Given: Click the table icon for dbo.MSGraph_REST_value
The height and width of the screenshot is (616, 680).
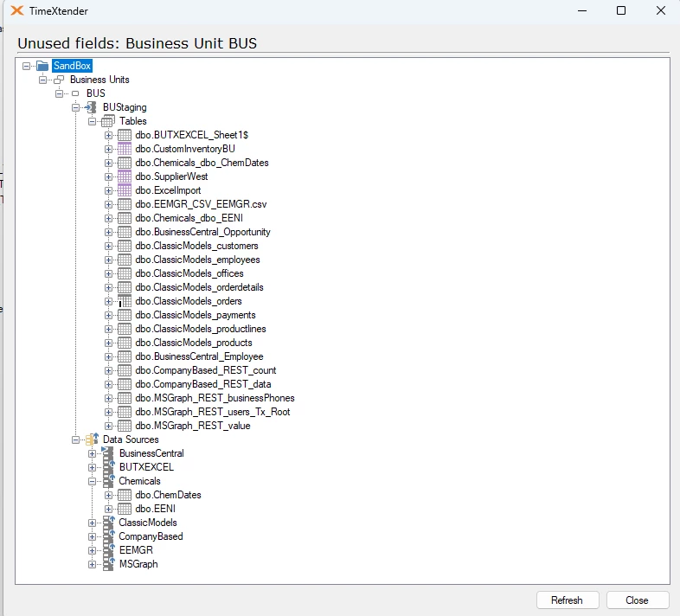Looking at the screenshot, I should [125, 426].
